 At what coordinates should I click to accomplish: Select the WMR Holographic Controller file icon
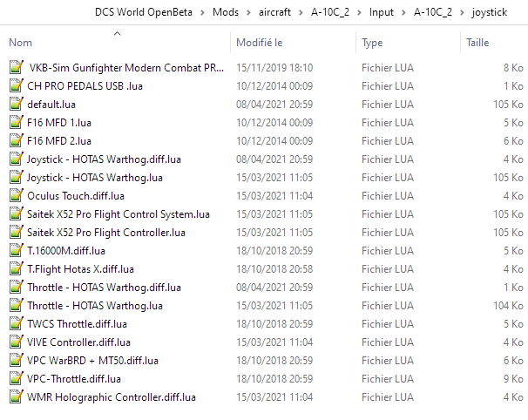tap(16, 396)
